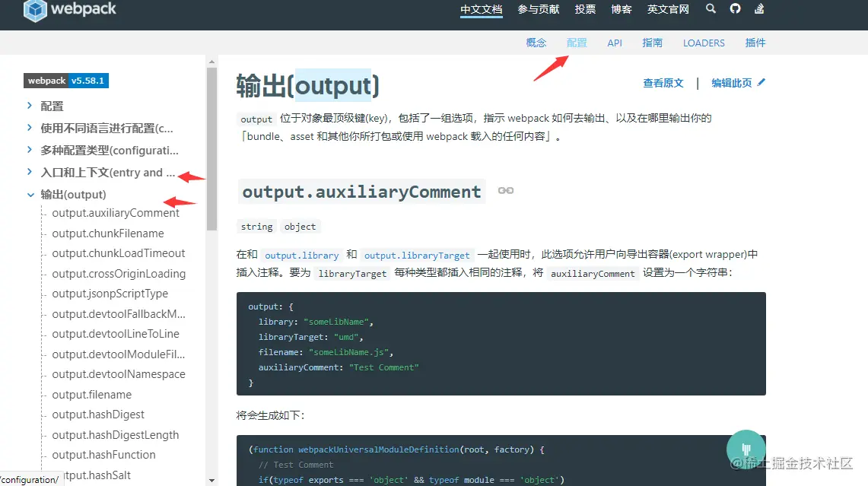Go to output.devtoolFallbackM... in sidebar
The image size is (868, 486).
119,314
